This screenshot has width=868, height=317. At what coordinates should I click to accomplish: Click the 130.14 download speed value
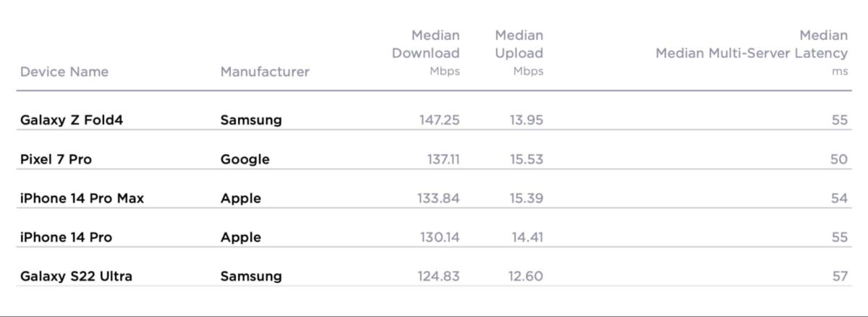click(x=439, y=237)
